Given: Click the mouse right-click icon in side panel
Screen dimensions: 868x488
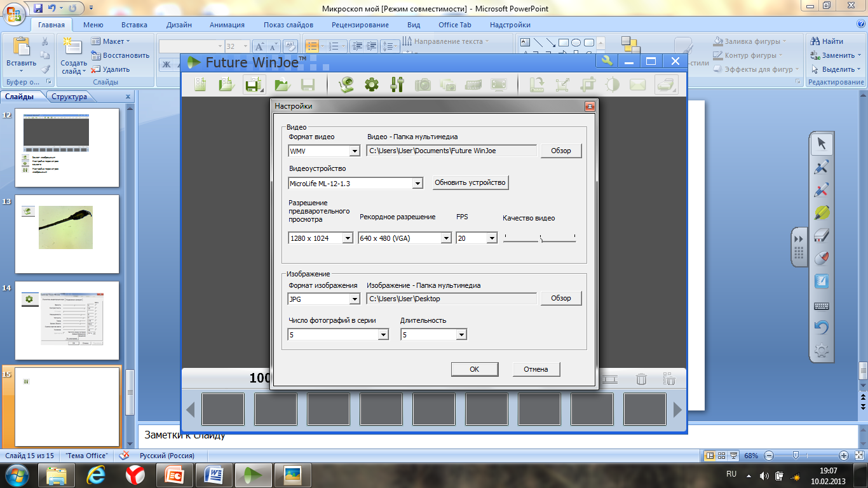Looking at the screenshot, I should (821, 259).
